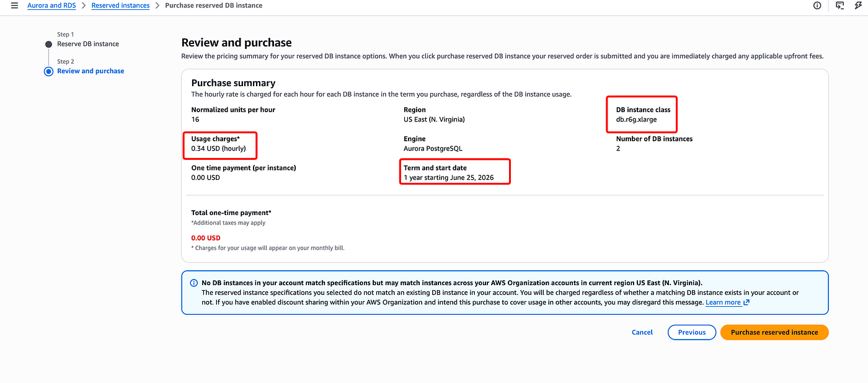Click the Purchase summary heading

(233, 83)
